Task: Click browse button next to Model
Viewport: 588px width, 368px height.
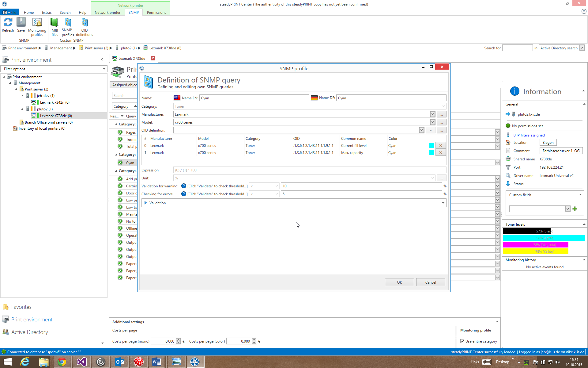Action: tap(441, 122)
